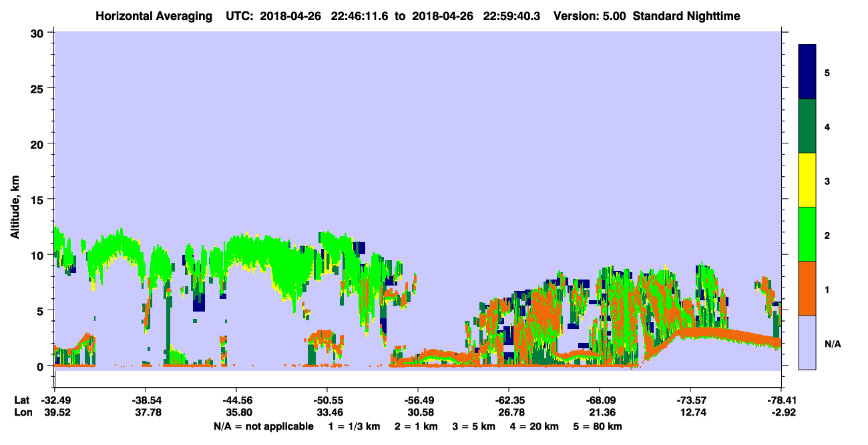Click legend text '3 = 5 km'

coord(475,426)
